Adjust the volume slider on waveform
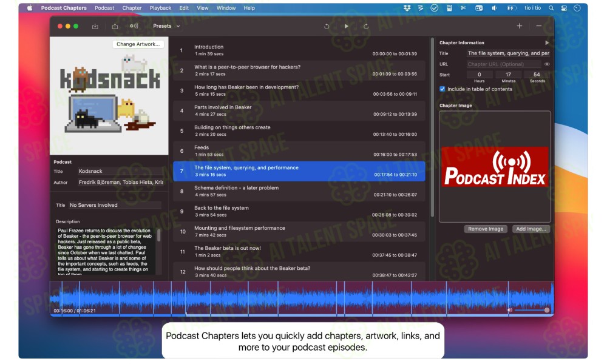 click(x=531, y=310)
